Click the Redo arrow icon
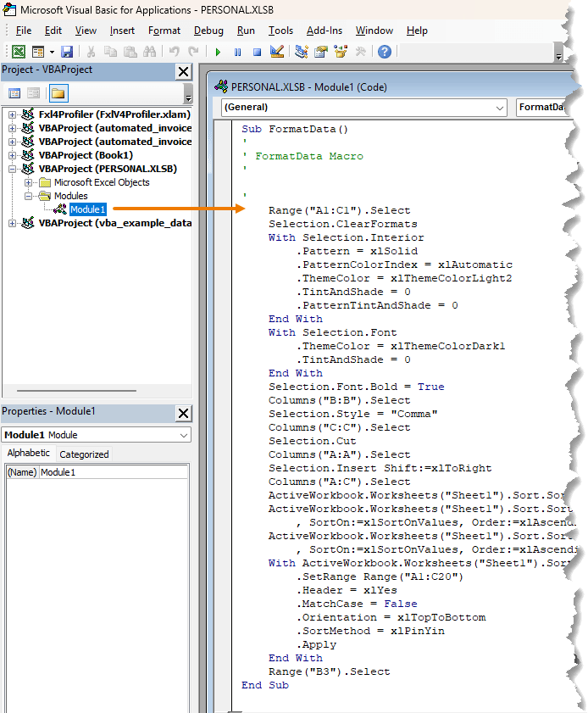The width and height of the screenshot is (588, 713). tap(193, 52)
